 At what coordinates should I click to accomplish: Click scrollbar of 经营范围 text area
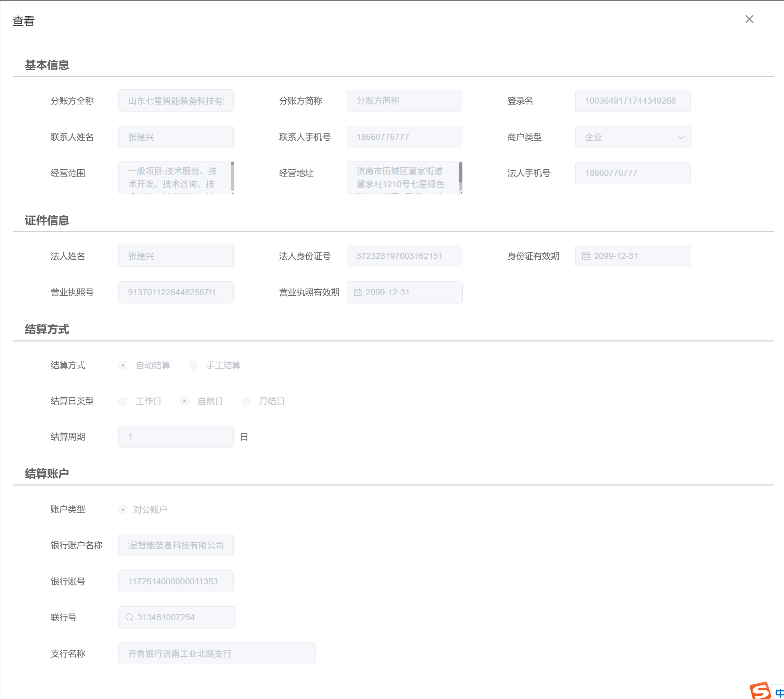232,177
